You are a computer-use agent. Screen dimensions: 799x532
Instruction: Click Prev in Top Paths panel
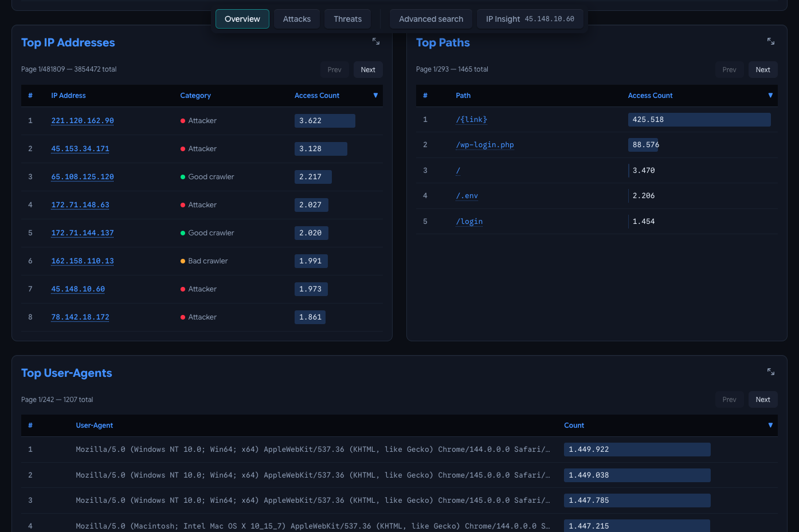(x=730, y=70)
